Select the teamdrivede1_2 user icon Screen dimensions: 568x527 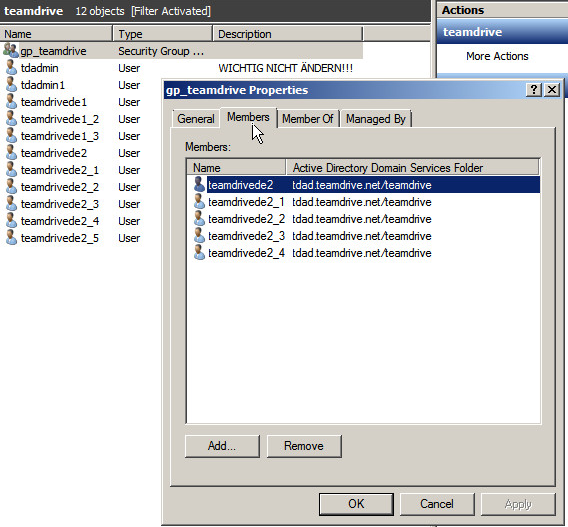(x=11, y=119)
